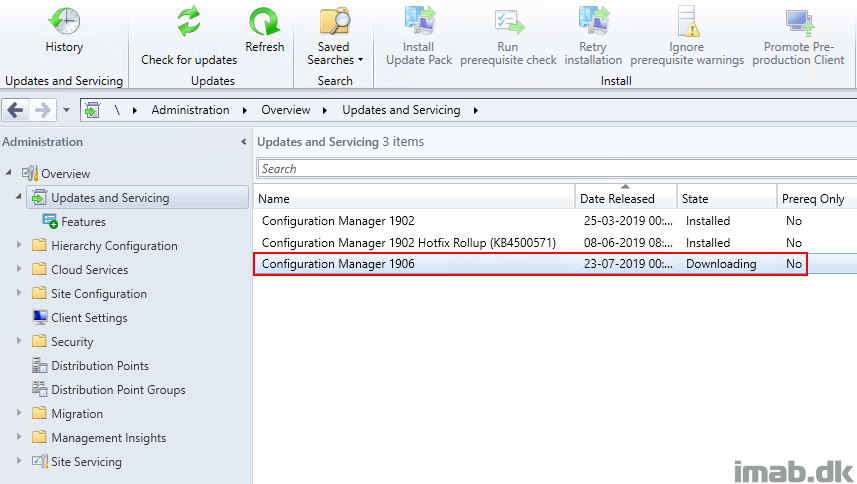The width and height of the screenshot is (857, 484).
Task: Select Overview in the tree
Action: click(66, 174)
